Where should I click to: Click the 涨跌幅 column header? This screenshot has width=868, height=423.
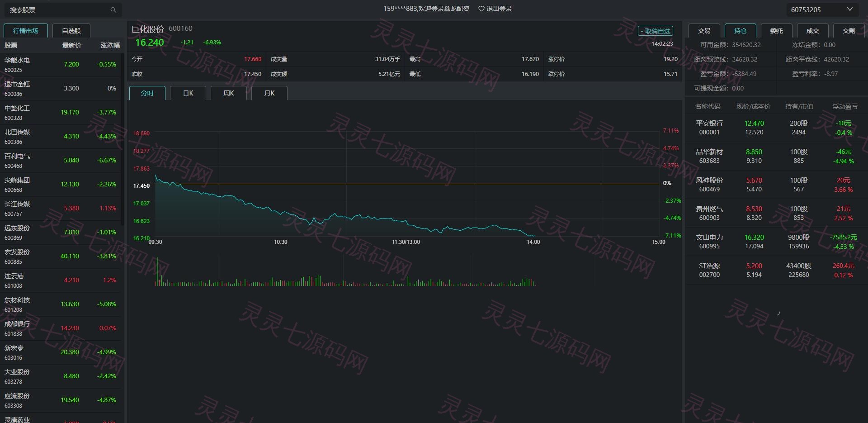[110, 45]
